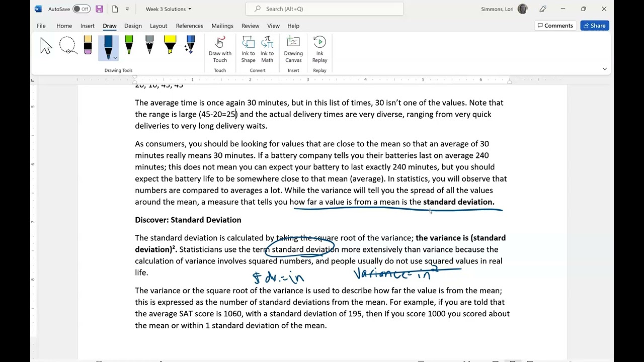Click the 'Discover: Standard Deviation' heading
This screenshot has width=644, height=362.
pyautogui.click(x=188, y=220)
